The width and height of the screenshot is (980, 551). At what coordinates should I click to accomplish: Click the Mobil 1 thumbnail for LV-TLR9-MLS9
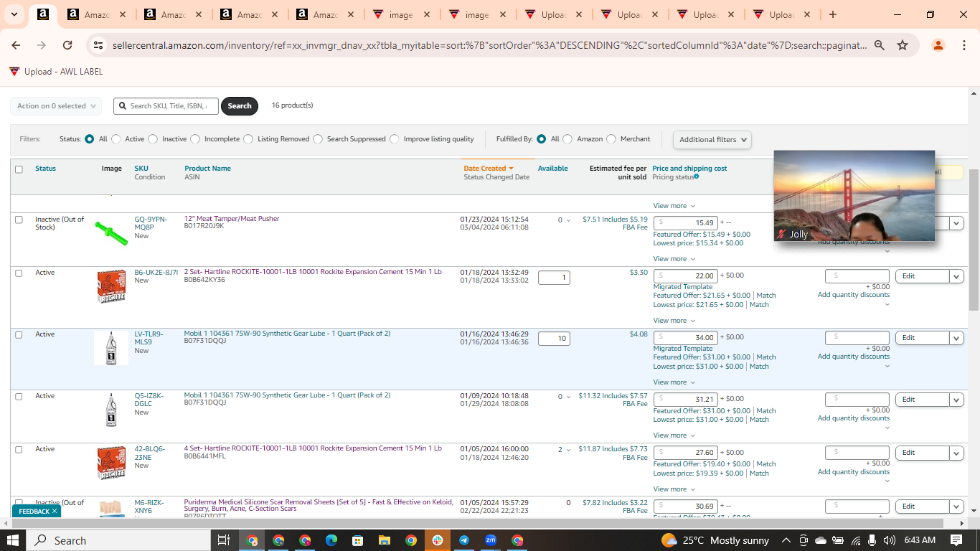click(x=111, y=348)
